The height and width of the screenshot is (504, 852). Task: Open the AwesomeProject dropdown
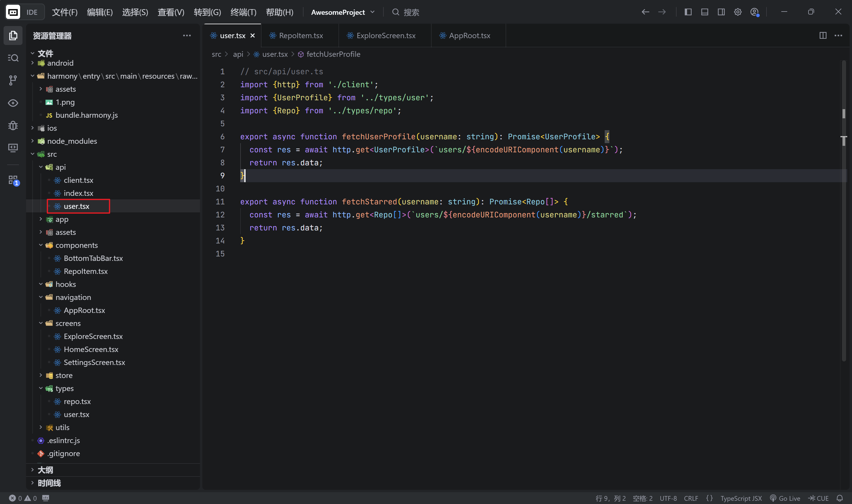(x=343, y=12)
